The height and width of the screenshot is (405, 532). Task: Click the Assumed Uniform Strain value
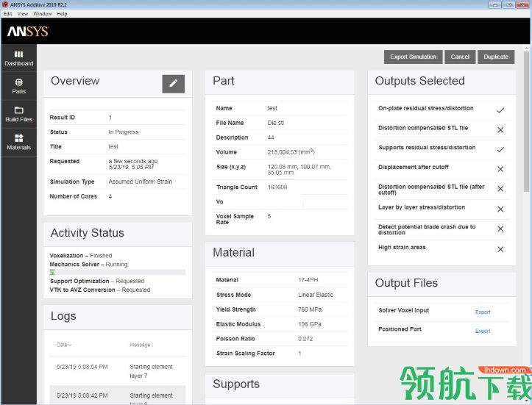[140, 182]
